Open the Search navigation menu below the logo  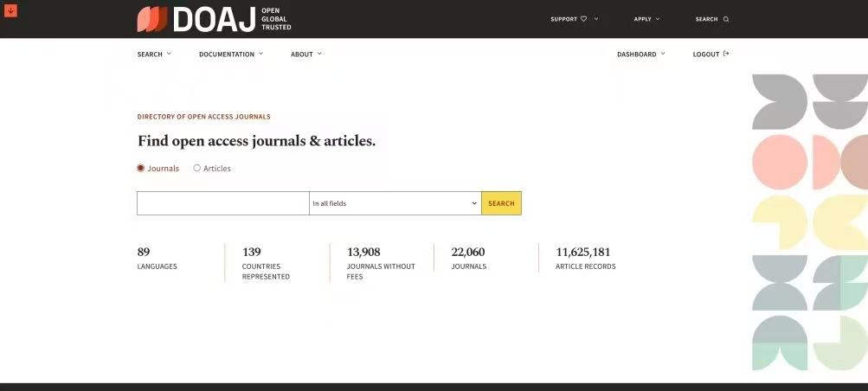154,54
